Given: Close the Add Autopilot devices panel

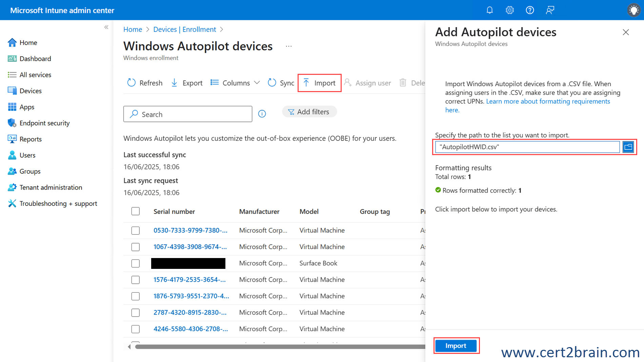Looking at the screenshot, I should [x=626, y=32].
